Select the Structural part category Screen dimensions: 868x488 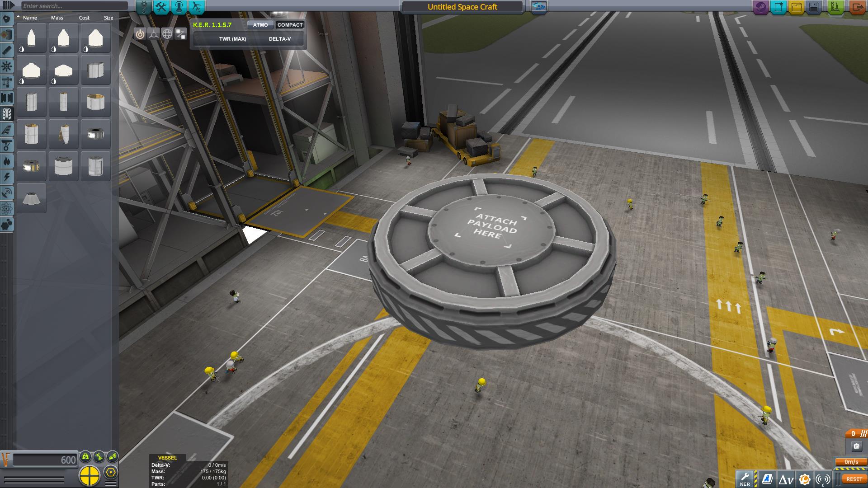[7, 82]
